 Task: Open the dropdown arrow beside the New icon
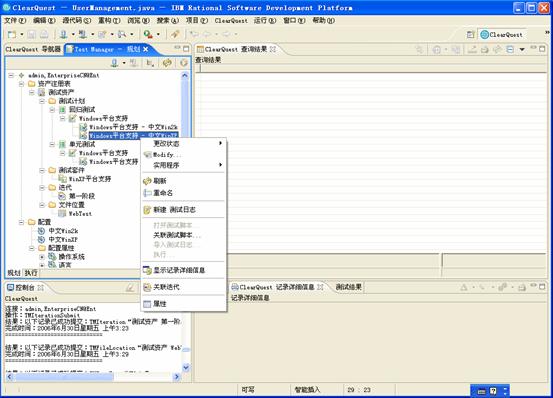pos(22,34)
